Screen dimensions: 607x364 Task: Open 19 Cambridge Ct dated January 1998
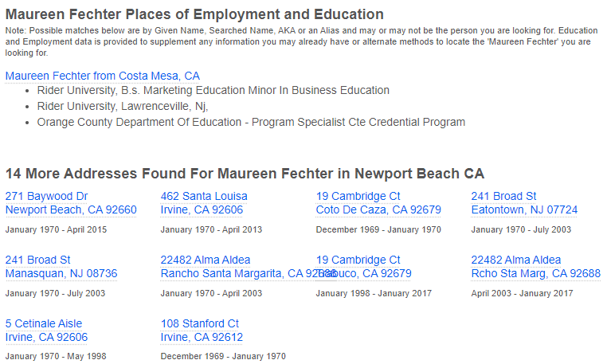click(358, 260)
